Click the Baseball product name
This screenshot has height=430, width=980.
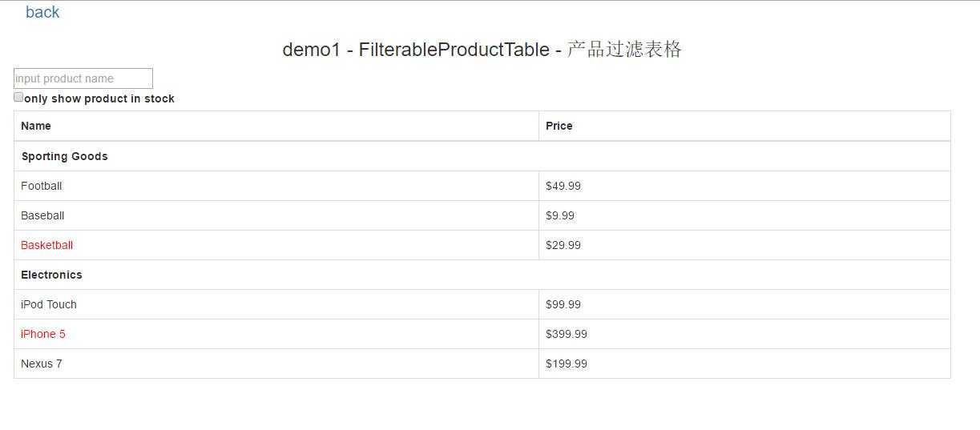point(42,215)
